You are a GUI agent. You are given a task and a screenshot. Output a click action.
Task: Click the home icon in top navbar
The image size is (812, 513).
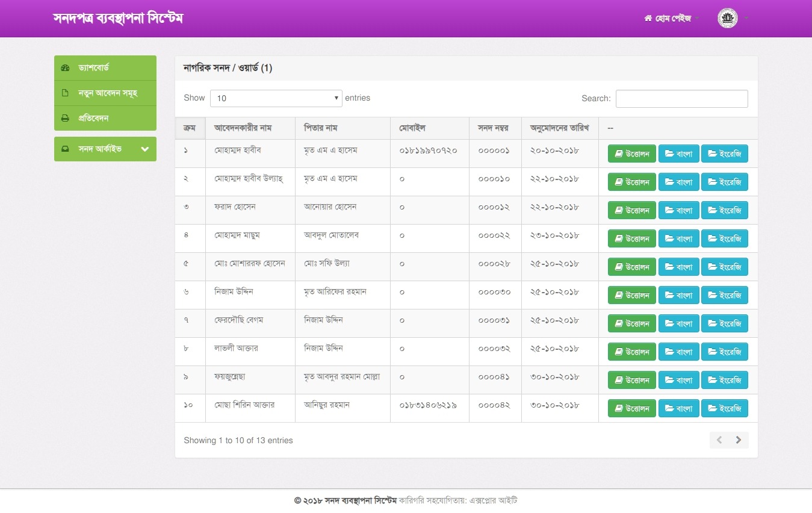[x=648, y=19]
